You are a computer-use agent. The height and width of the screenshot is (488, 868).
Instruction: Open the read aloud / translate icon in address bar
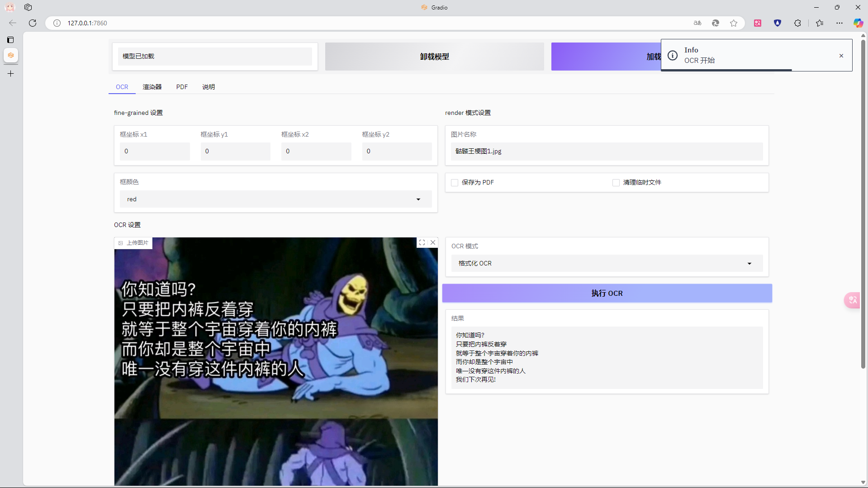(x=697, y=23)
